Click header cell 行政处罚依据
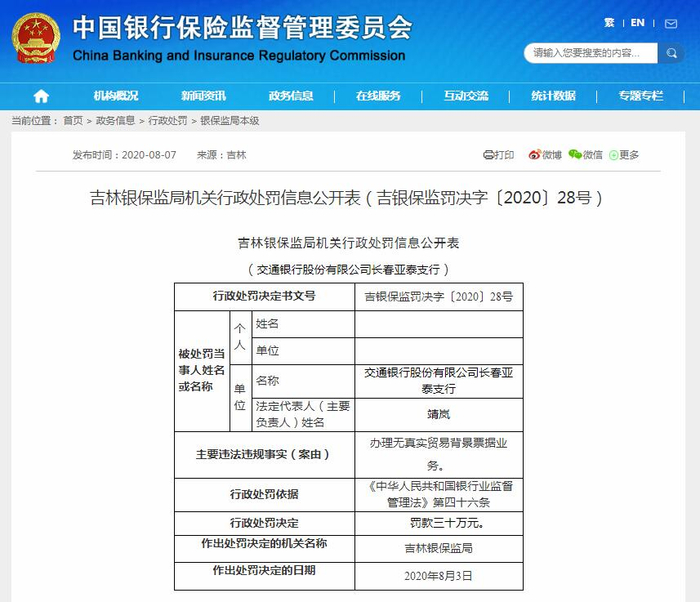This screenshot has width=700, height=602. (264, 494)
